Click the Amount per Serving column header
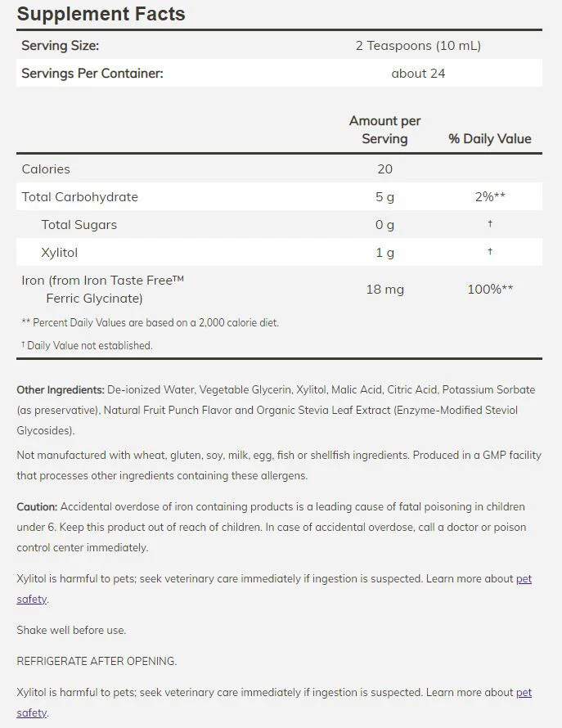The height and width of the screenshot is (728, 562). pos(384,129)
